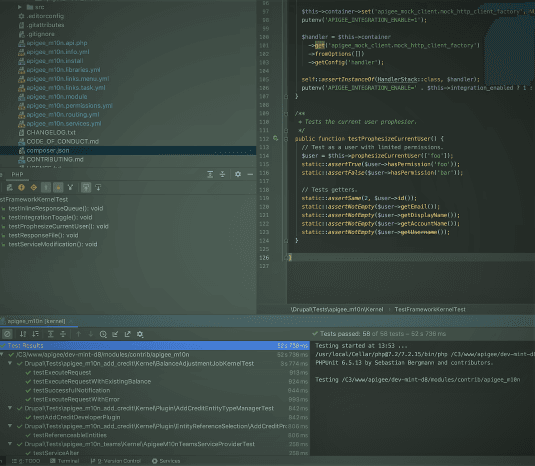Collapse ApigeeM10nTeamsServiceProviderTest node arrow

[x=10, y=444]
